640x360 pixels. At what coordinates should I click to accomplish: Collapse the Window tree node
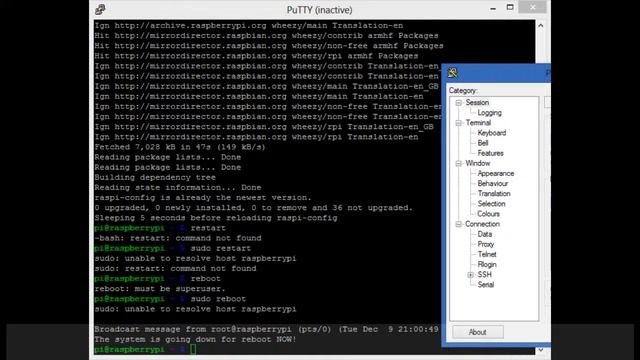coord(458,163)
